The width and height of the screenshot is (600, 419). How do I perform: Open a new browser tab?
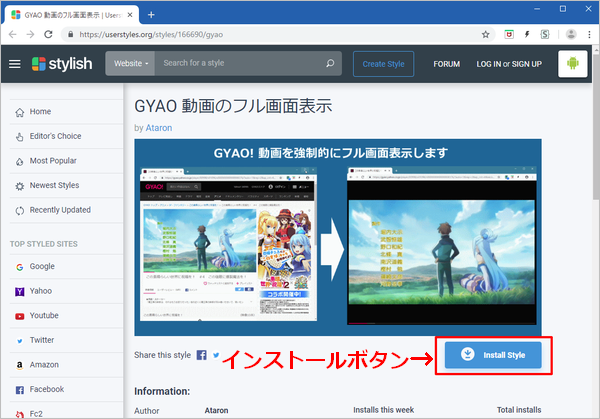pos(151,15)
